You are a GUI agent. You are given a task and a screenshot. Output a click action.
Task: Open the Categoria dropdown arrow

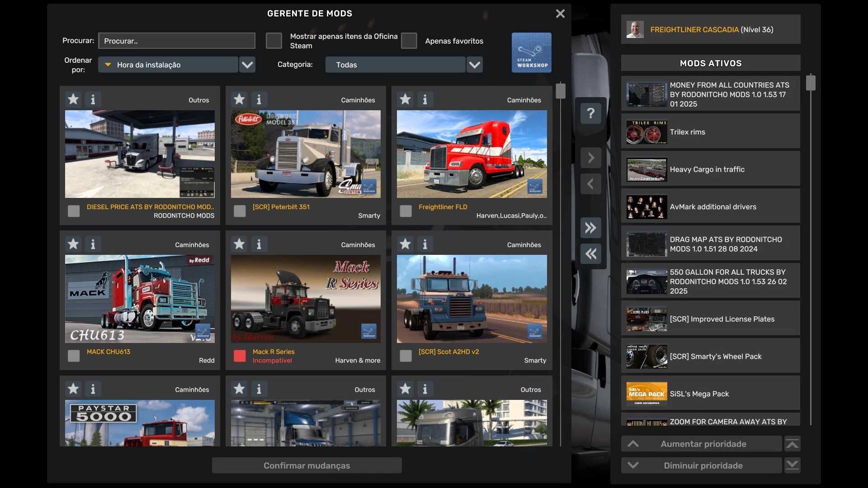(x=474, y=65)
